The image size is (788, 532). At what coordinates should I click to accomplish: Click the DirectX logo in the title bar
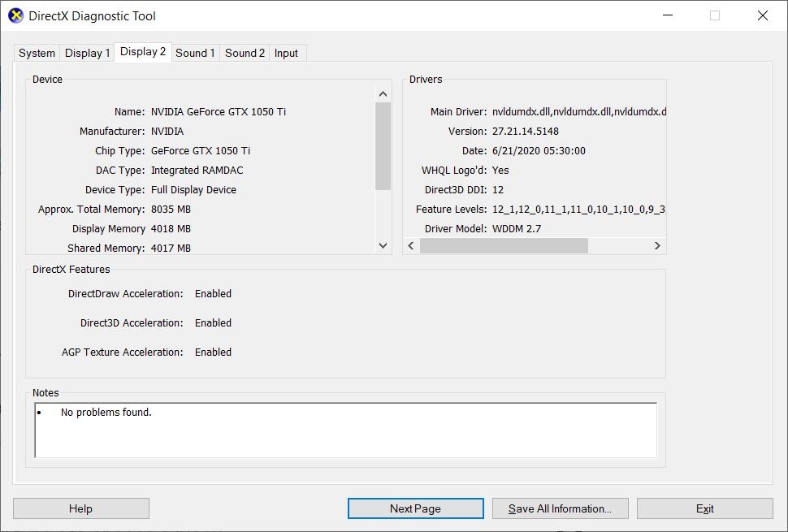click(15, 15)
